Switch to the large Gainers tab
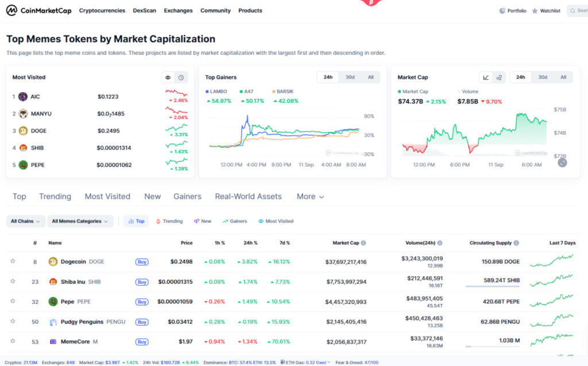Image resolution: width=588 pixels, height=366 pixels. tap(187, 197)
